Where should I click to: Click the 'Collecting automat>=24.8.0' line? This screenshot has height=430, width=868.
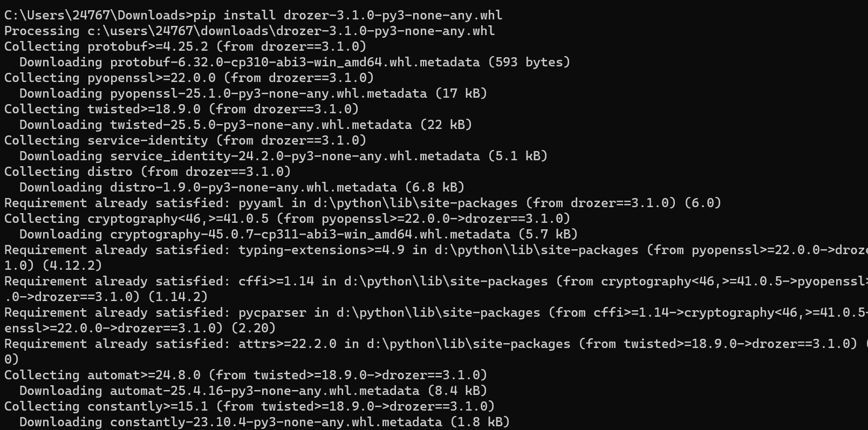245,375
